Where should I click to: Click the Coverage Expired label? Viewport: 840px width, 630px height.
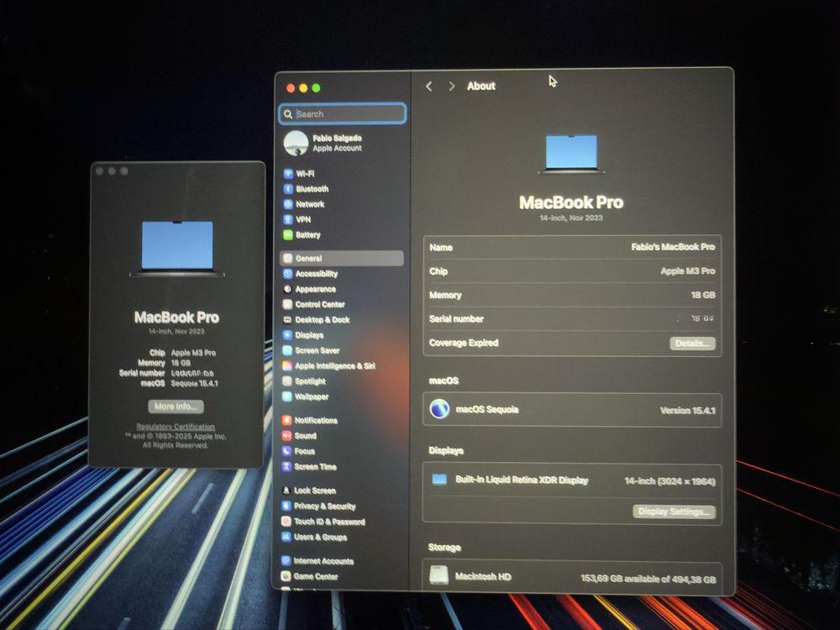464,343
